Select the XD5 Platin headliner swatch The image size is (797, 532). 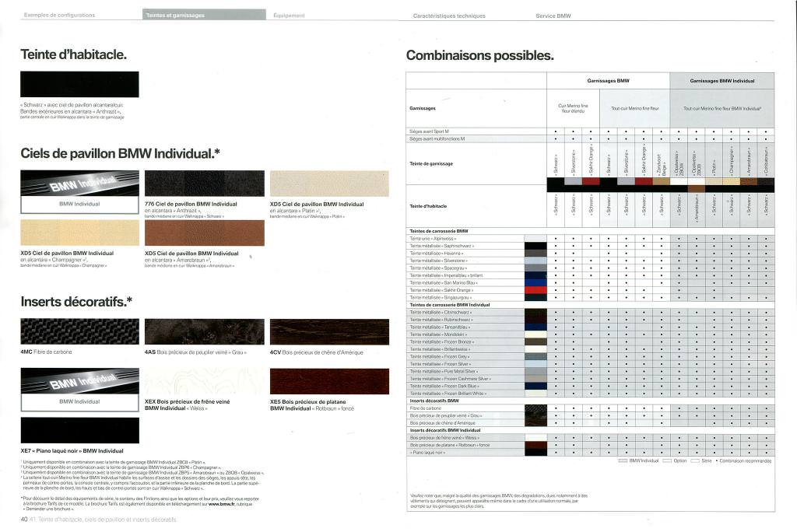coord(329,184)
